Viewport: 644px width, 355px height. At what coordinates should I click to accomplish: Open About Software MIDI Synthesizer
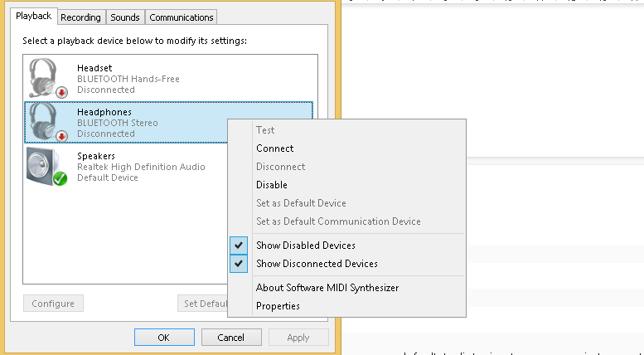click(x=347, y=288)
